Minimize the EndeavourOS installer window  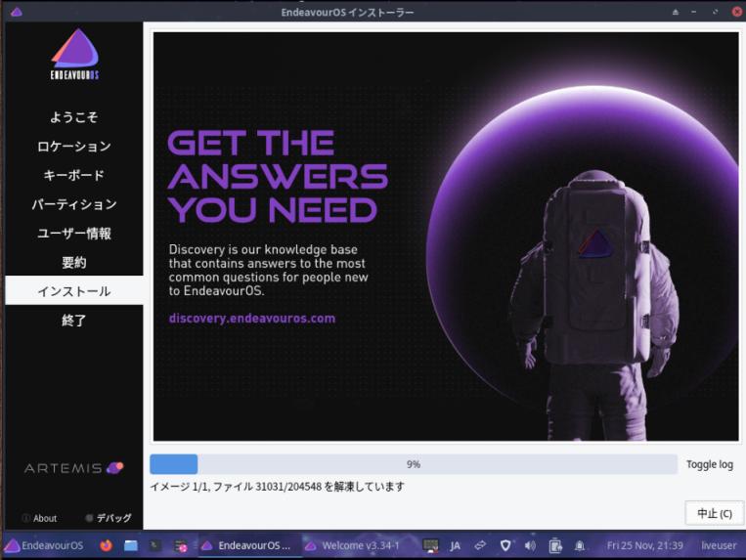click(693, 12)
